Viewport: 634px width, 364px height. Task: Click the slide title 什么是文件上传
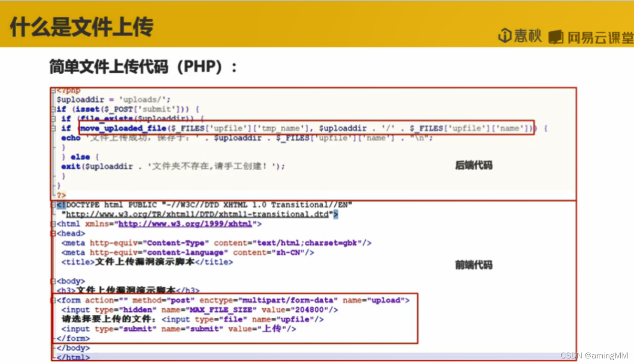click(x=82, y=27)
